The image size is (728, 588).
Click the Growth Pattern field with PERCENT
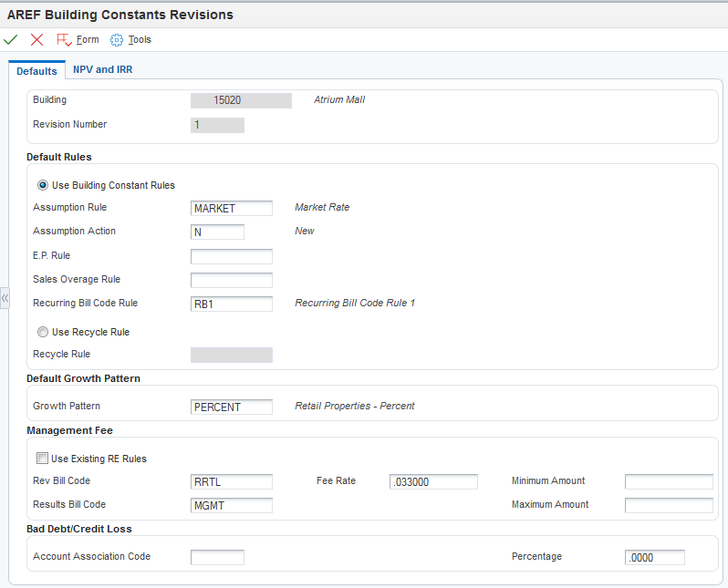pos(231,407)
